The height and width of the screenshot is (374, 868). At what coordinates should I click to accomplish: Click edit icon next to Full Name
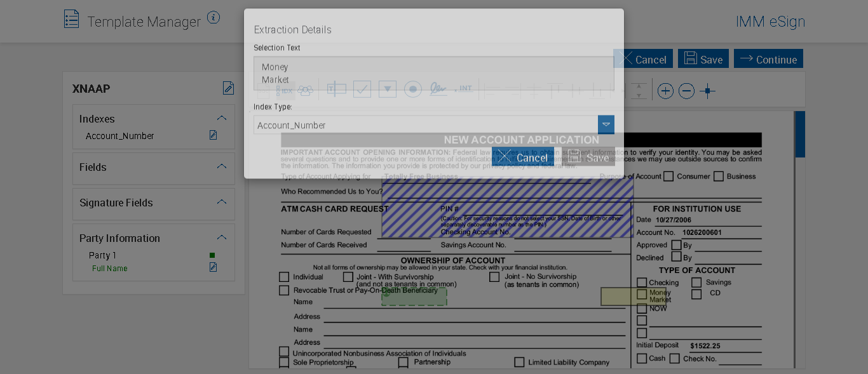[214, 267]
